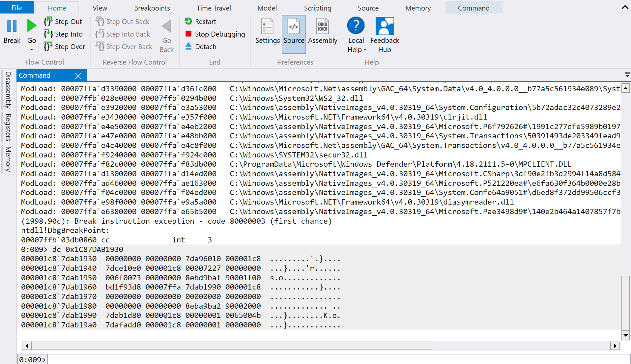Click the horizontal scrollbar right arrow
This screenshot has height=364, width=631.
[615, 346]
